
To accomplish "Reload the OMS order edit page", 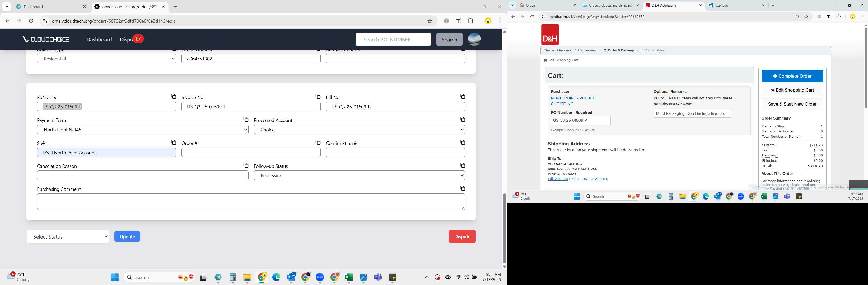I will (x=31, y=21).
